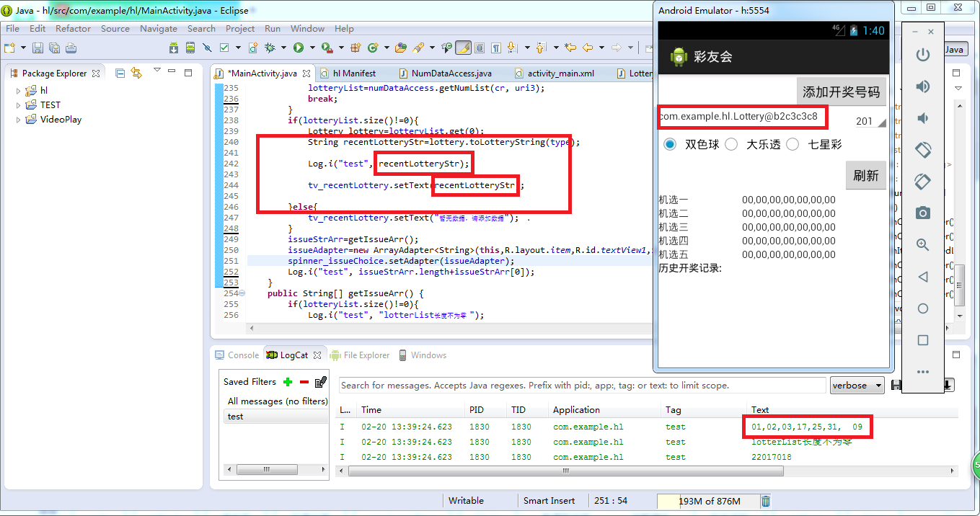Collapse the getIssueArr method fold marker at line 254
The image size is (980, 516).
tap(242, 293)
